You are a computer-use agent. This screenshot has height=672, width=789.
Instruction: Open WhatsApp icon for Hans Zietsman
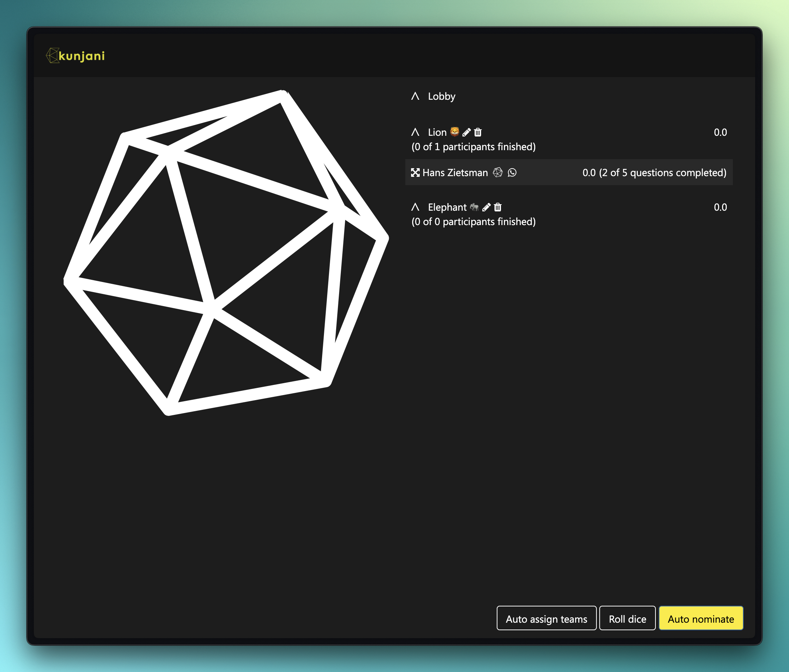512,173
